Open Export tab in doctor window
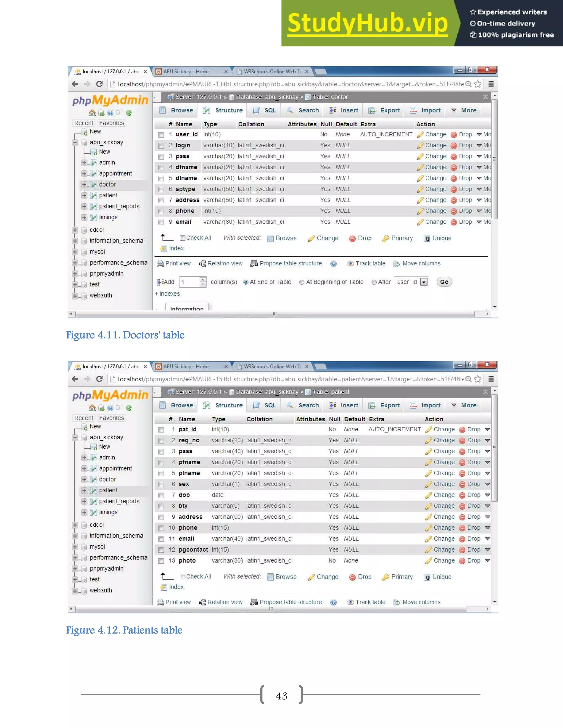563x728 pixels. pos(384,110)
